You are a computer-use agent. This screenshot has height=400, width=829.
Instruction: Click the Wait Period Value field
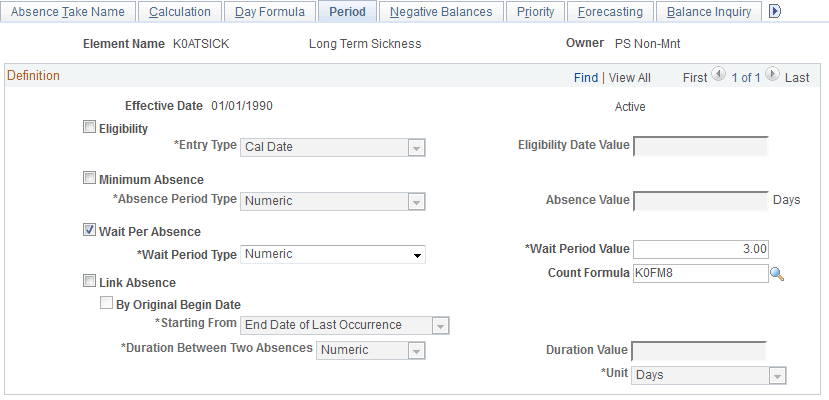pos(701,249)
